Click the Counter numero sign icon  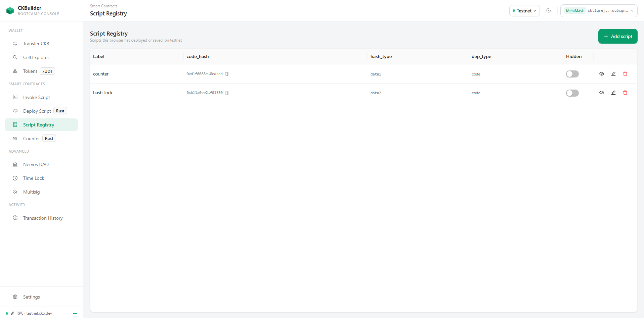click(15, 138)
